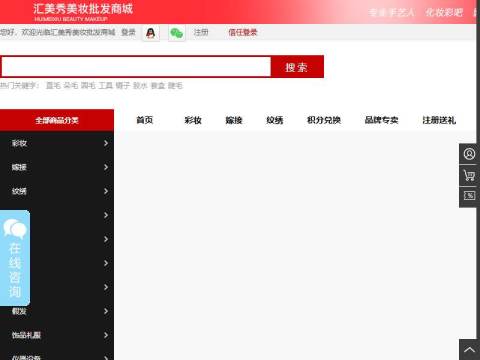Image resolution: width=480 pixels, height=360 pixels.
Task: Focus the search input field
Action: point(136,67)
